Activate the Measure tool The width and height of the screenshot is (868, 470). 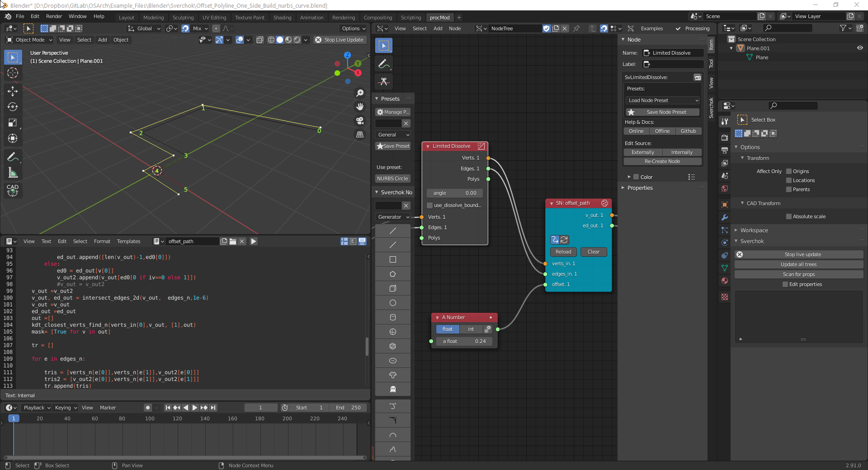(x=13, y=172)
